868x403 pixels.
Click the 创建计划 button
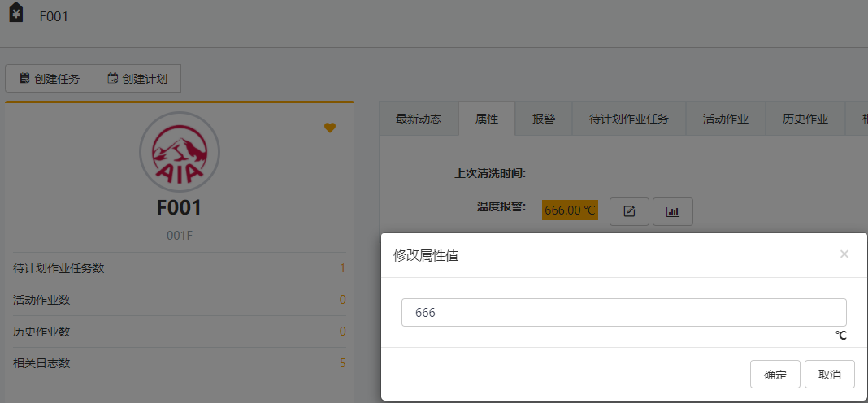tap(137, 79)
